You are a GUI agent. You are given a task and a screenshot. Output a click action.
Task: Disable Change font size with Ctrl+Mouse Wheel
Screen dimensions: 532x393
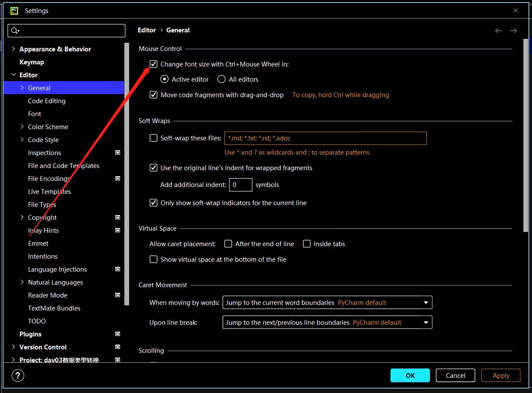pos(153,64)
